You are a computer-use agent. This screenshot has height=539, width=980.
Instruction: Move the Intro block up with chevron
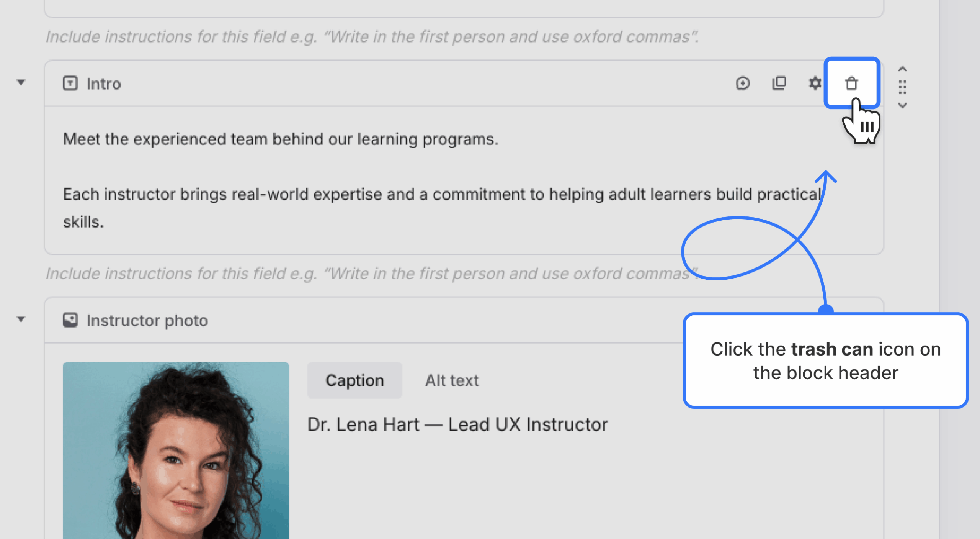tap(902, 69)
